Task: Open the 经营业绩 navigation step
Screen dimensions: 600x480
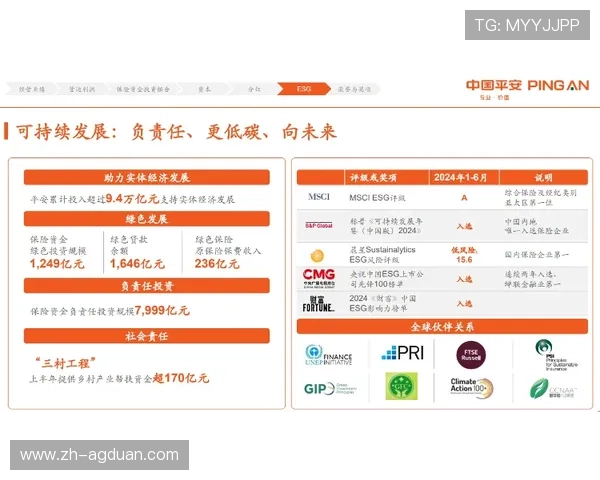Action: point(32,89)
